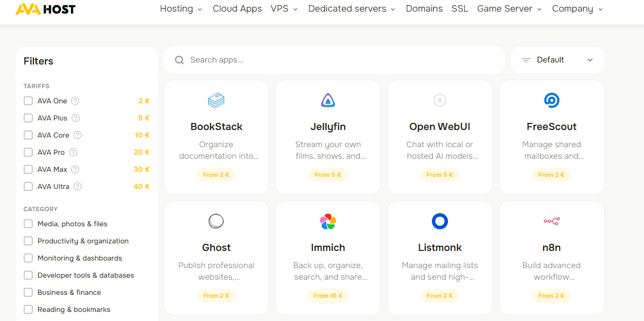Expand the Hosting menu
Image resolution: width=644 pixels, height=321 pixels.
[181, 9]
